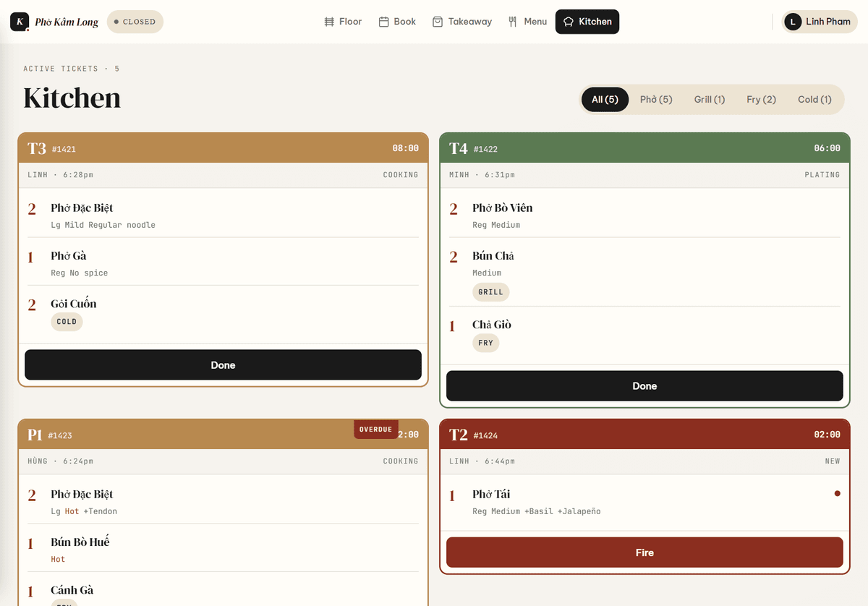Mark ticket T4 as Done
The height and width of the screenshot is (606, 868).
pyautogui.click(x=644, y=386)
